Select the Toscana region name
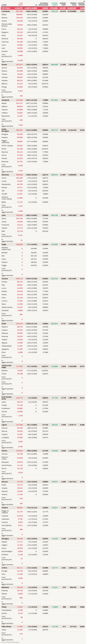Screen dimensions: 86x644 tap(5, 279)
